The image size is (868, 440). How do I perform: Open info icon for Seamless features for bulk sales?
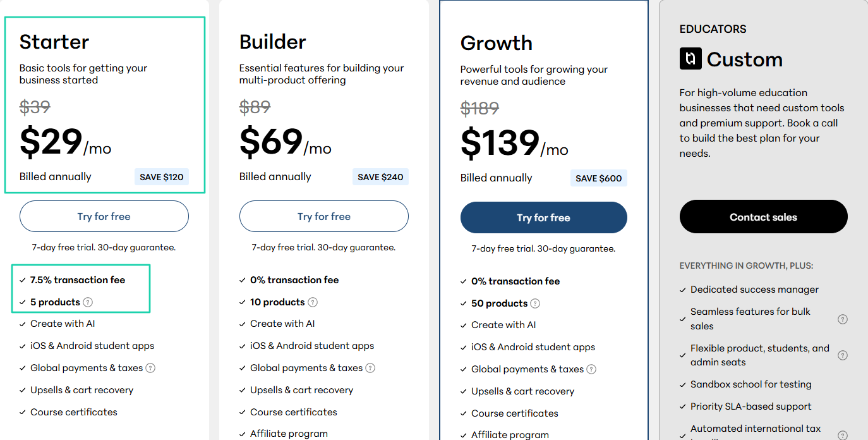(x=843, y=319)
